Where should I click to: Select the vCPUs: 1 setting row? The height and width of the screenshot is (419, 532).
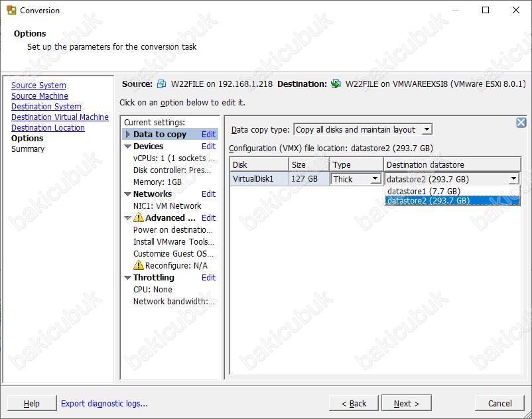click(x=174, y=158)
